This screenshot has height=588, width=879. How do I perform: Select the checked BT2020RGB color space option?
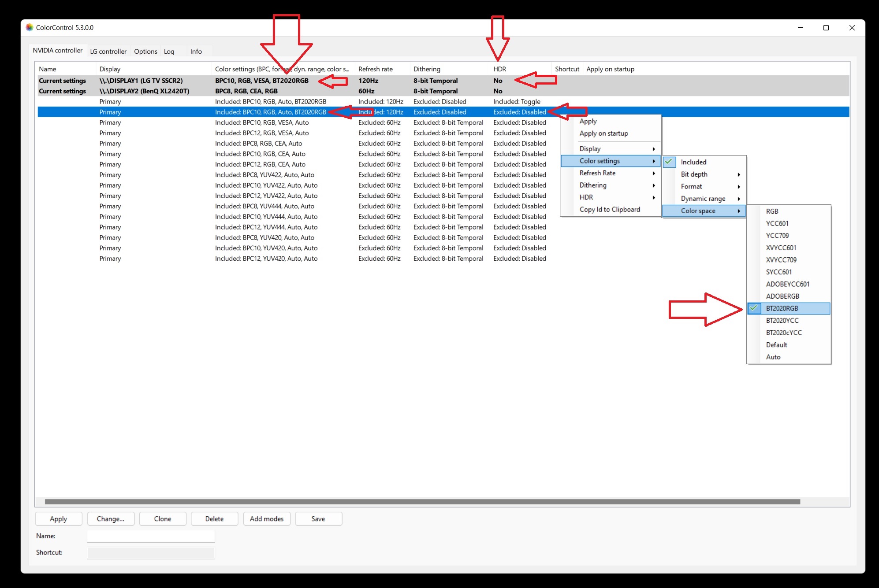782,308
